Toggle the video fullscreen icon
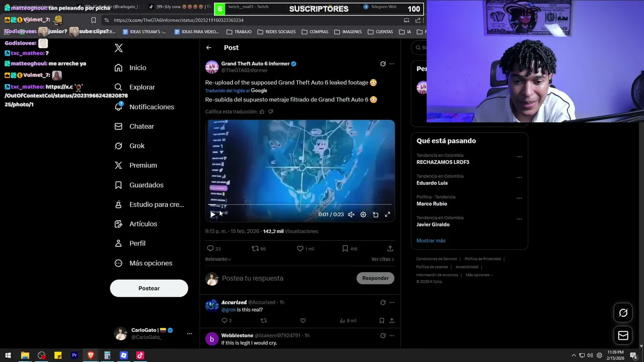The height and width of the screenshot is (362, 644). [x=387, y=214]
